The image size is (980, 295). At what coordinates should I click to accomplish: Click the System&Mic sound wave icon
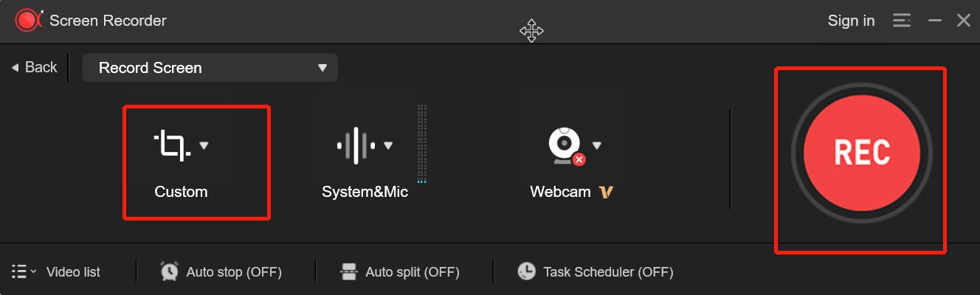click(356, 145)
